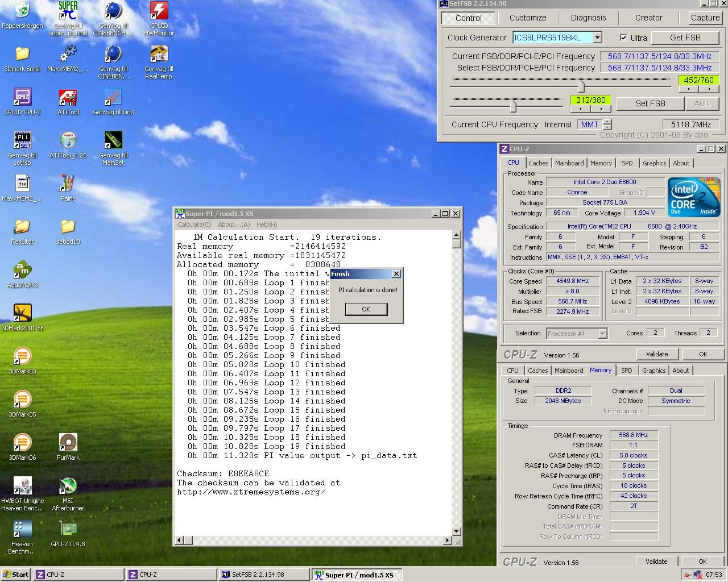The image size is (728, 582).
Task: Adjust the Current CPU Frequency MMT spinner
Action: pos(607,124)
